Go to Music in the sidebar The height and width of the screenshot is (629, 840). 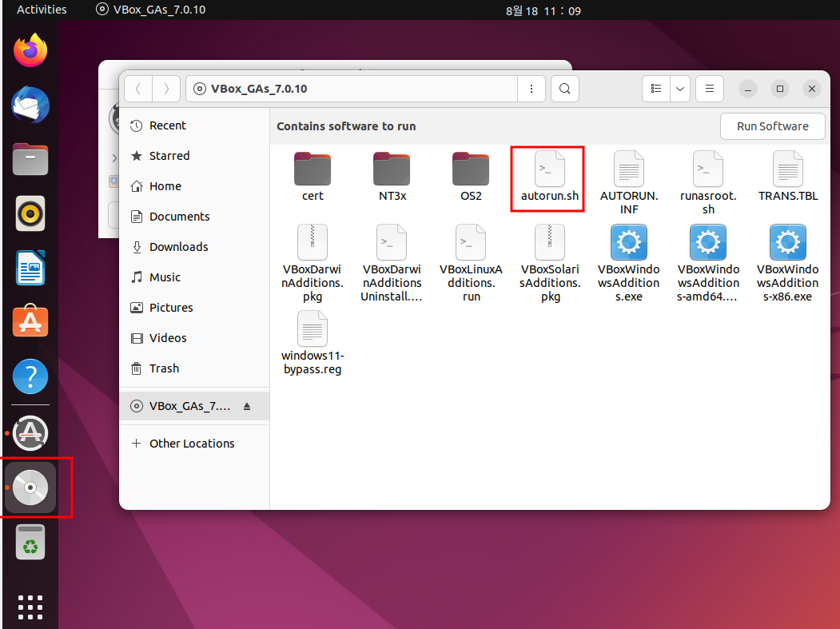pyautogui.click(x=194, y=277)
